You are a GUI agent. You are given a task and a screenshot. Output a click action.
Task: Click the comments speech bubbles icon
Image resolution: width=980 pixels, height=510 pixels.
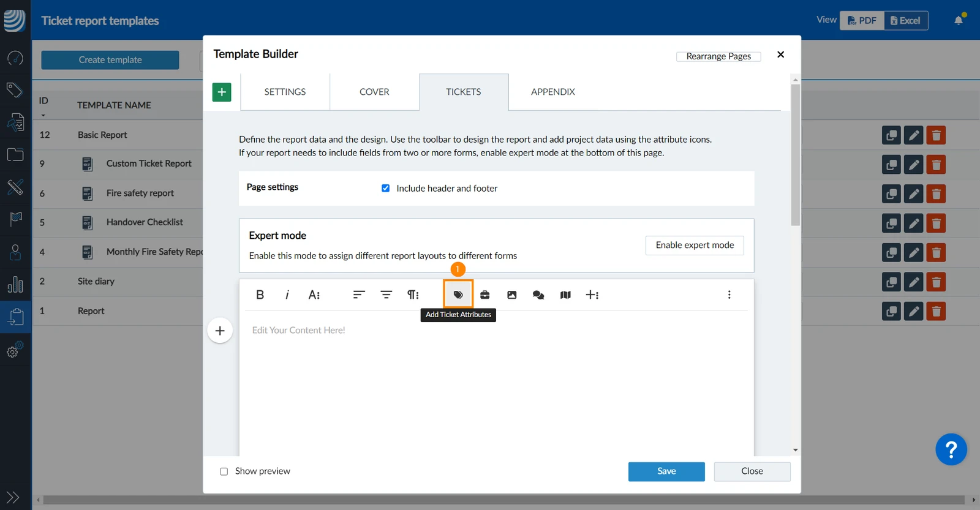(538, 294)
